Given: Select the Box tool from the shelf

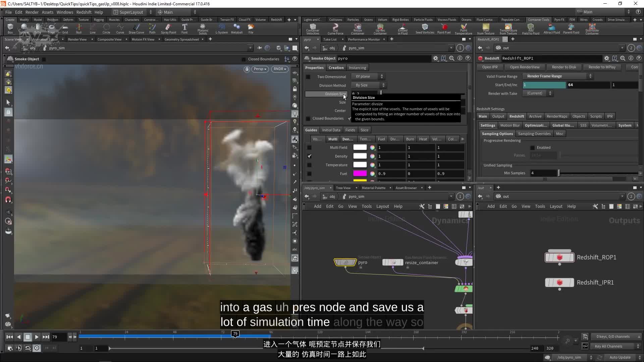Looking at the screenshot, I should (10, 29).
